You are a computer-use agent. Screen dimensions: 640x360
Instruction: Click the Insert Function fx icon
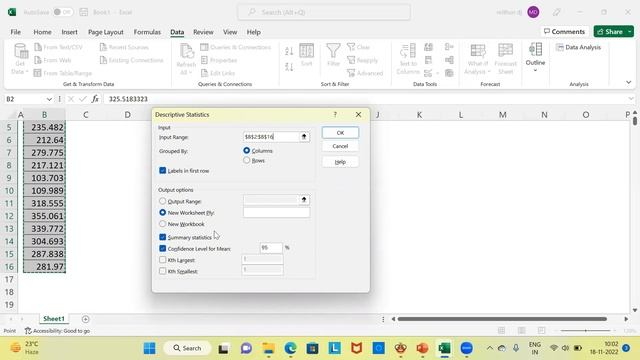tap(95, 99)
